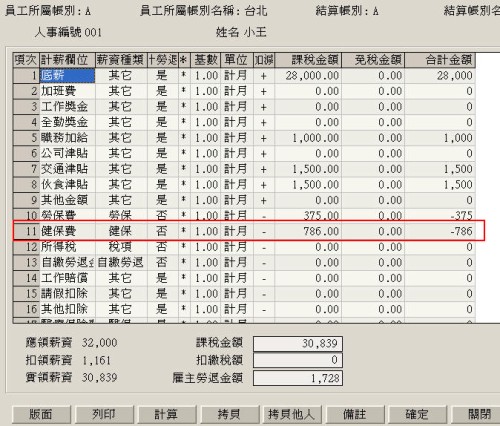Click the 雇主勞退金額 input box

click(298, 378)
